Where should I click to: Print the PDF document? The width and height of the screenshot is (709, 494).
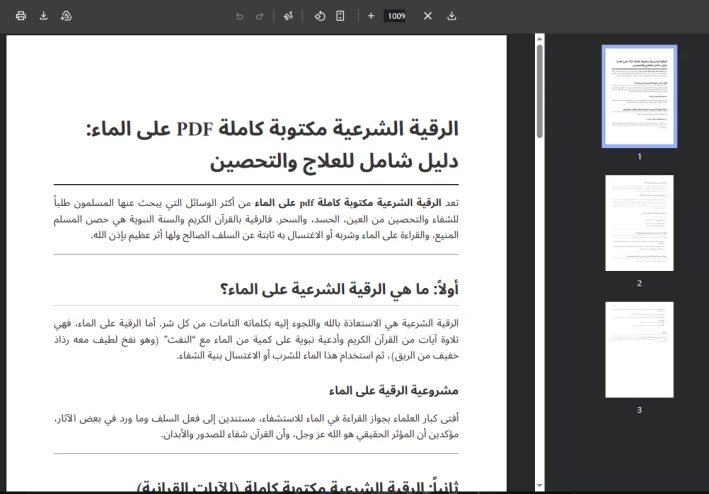tap(21, 16)
